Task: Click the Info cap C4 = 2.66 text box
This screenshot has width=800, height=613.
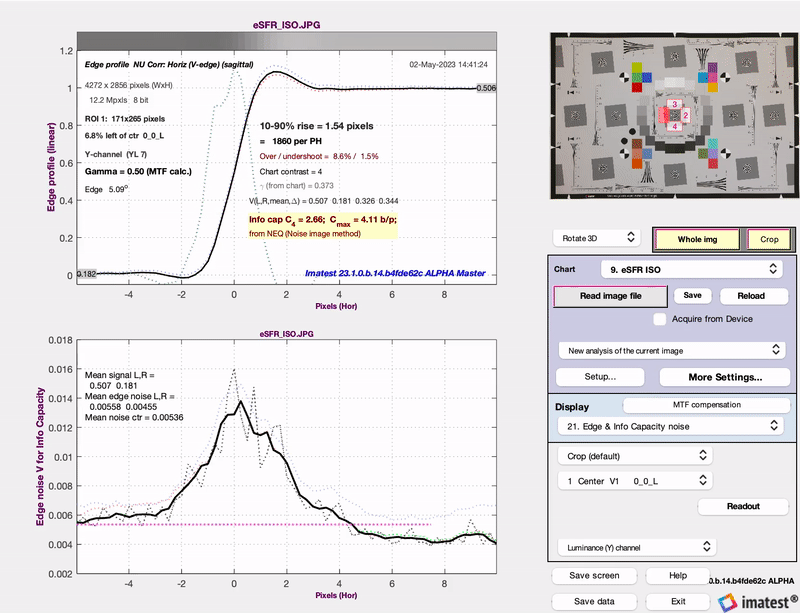Action: 323,226
